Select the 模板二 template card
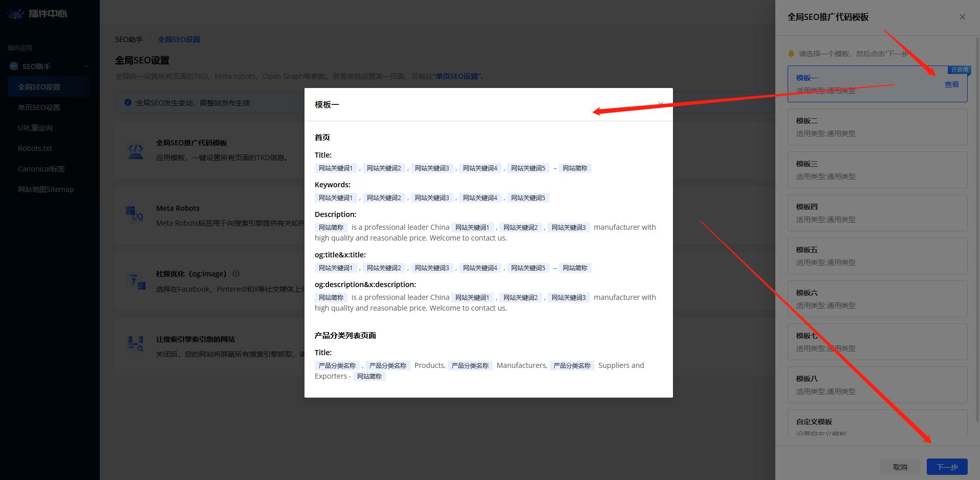 (x=877, y=127)
